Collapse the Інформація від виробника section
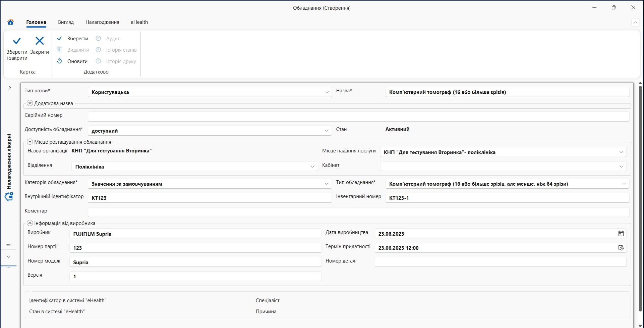Image resolution: width=644 pixels, height=328 pixels. tap(30, 223)
